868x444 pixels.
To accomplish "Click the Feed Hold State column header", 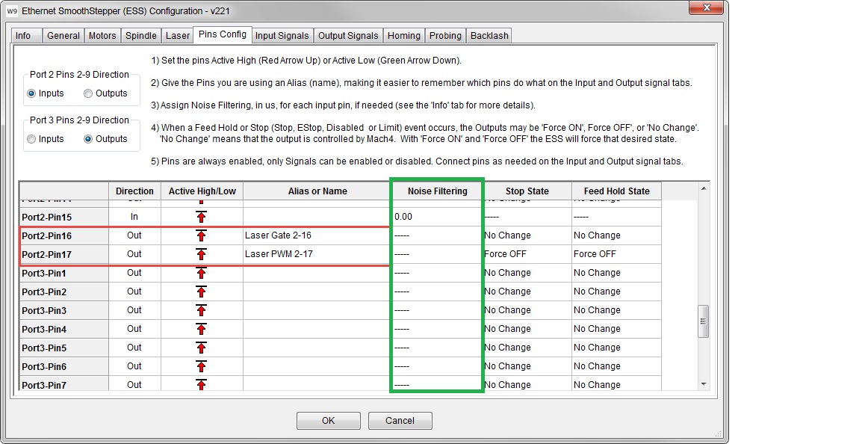I will 617,191.
